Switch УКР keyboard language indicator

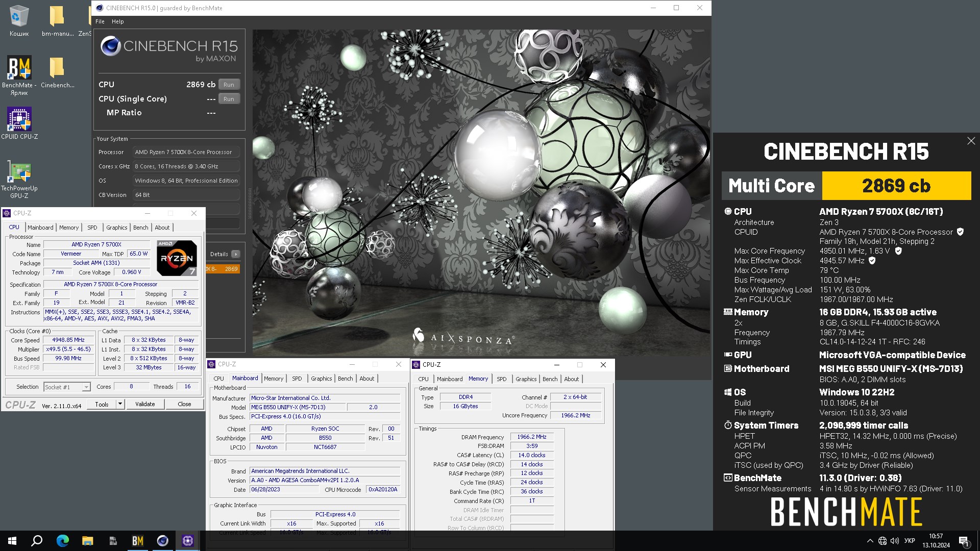[909, 541]
